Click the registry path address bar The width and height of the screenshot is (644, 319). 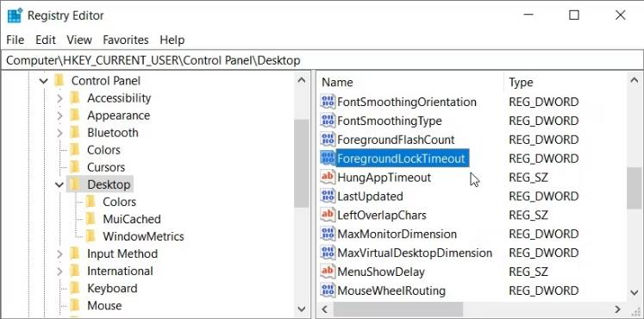coord(322,60)
